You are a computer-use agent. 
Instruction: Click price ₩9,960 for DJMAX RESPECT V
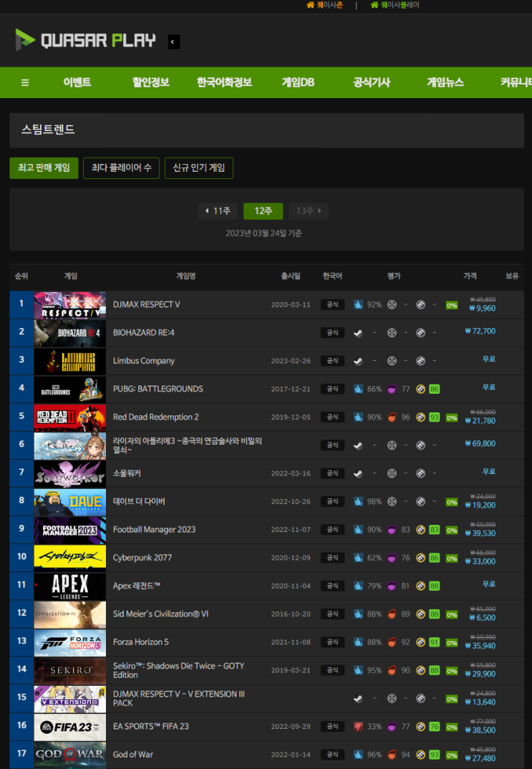(x=482, y=309)
